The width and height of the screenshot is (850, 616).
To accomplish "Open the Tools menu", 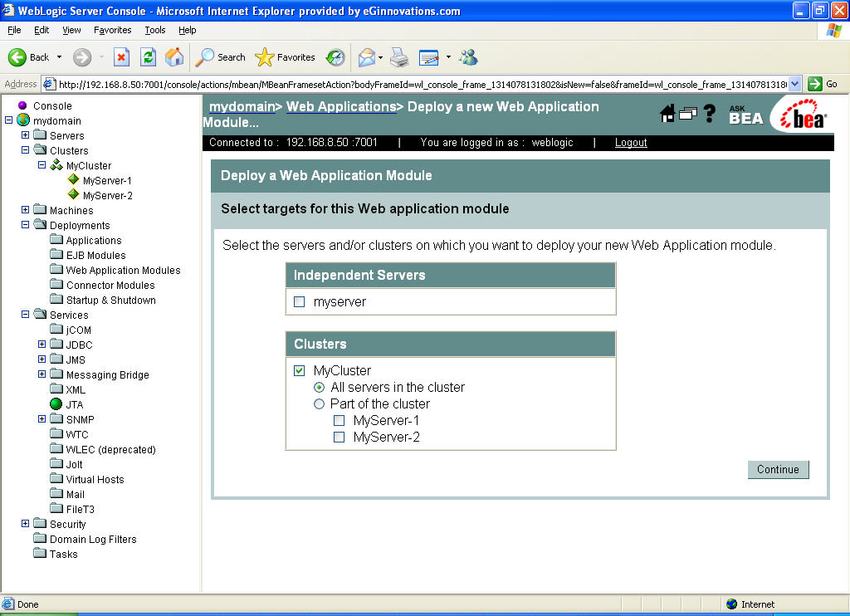I will [155, 30].
